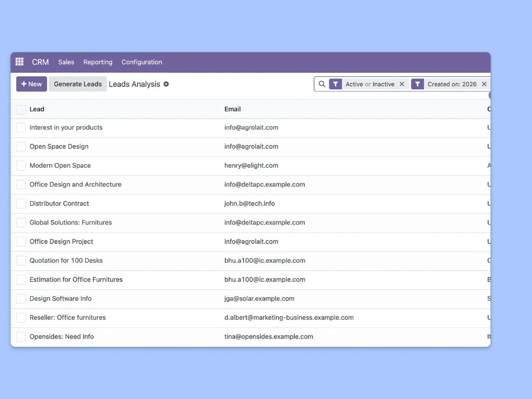The width and height of the screenshot is (532, 399).
Task: Select the Quotation for 100 Desks checkbox
Action: (x=21, y=260)
